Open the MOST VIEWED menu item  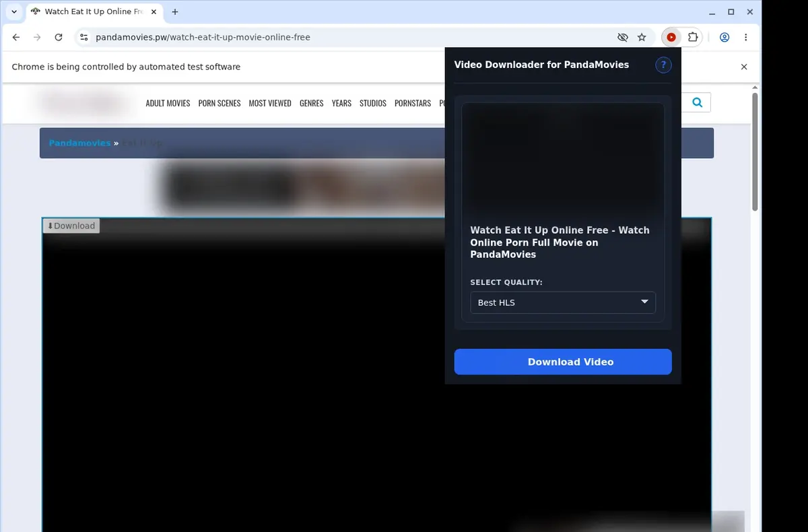pyautogui.click(x=270, y=103)
